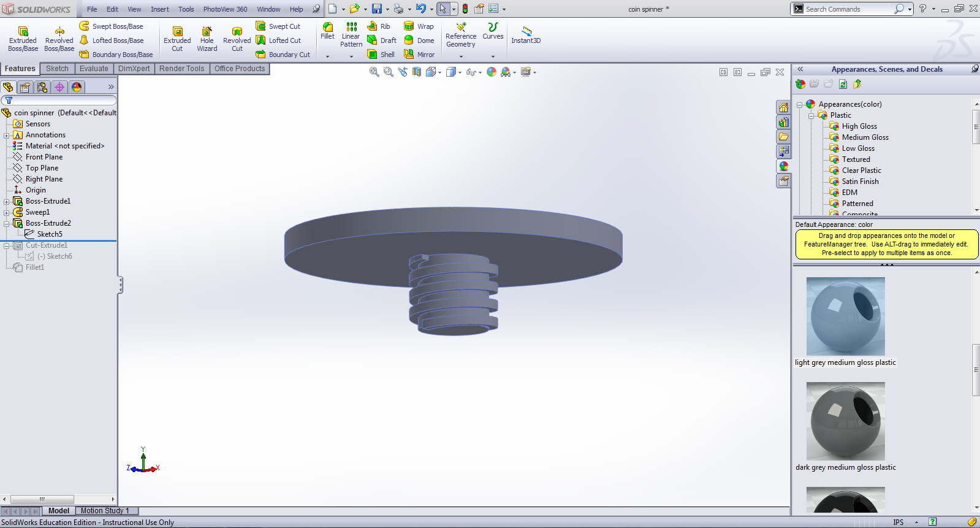Screen dimensions: 980x528
Task: Select the Linear Pattern tool
Action: click(x=351, y=35)
